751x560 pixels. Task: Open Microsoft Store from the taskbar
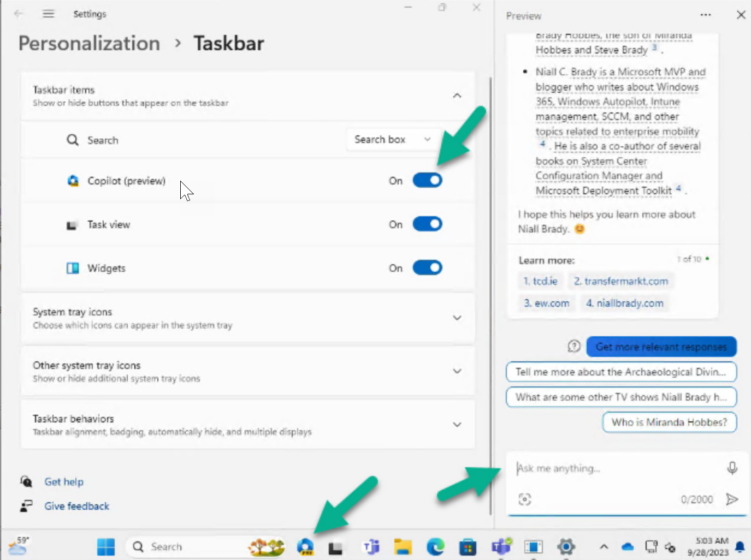[x=468, y=546]
